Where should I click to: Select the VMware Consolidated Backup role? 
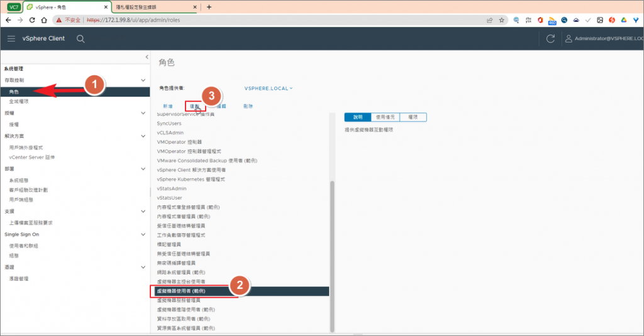point(207,160)
